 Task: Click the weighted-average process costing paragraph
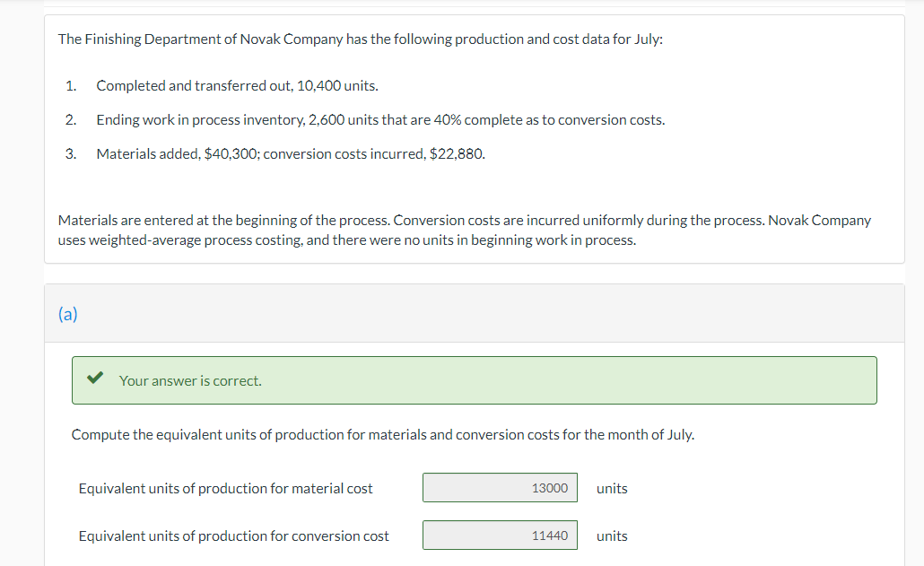(464, 230)
